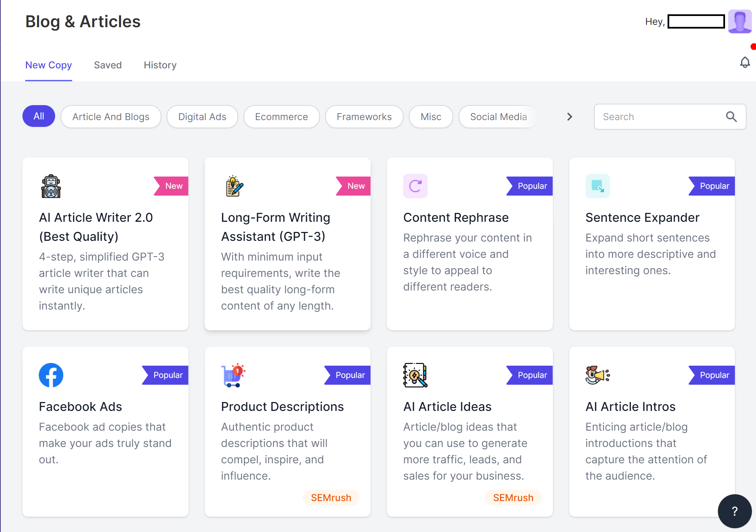Click the AI Article Intros megaphone icon

point(597,375)
